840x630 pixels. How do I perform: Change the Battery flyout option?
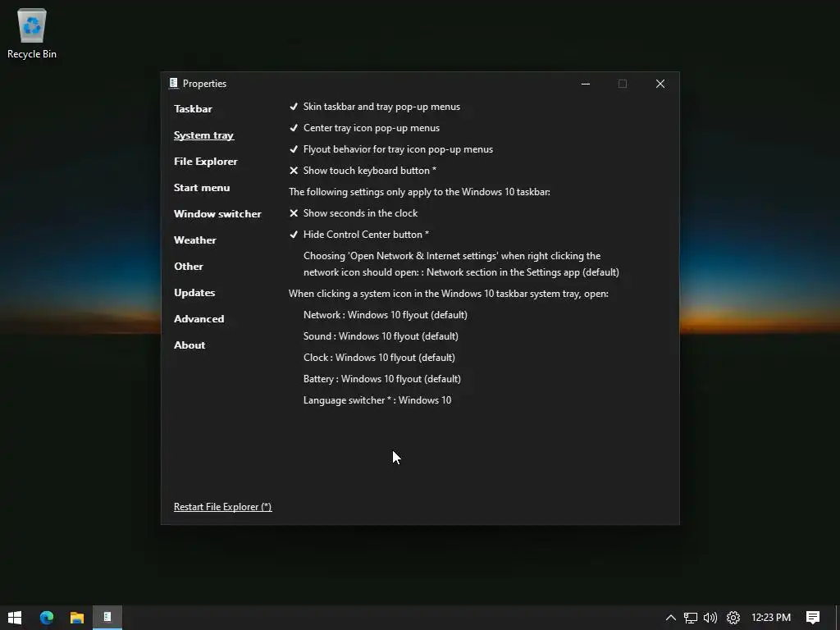(382, 379)
